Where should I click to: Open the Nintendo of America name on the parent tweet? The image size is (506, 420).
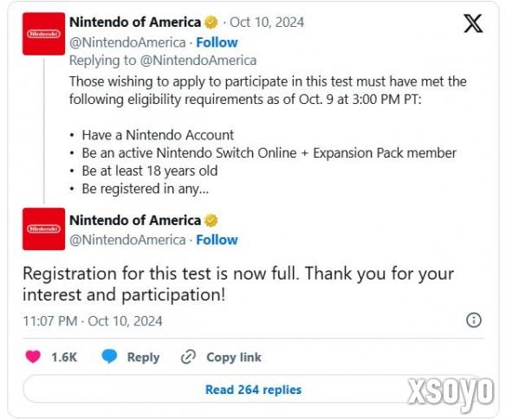coord(135,23)
